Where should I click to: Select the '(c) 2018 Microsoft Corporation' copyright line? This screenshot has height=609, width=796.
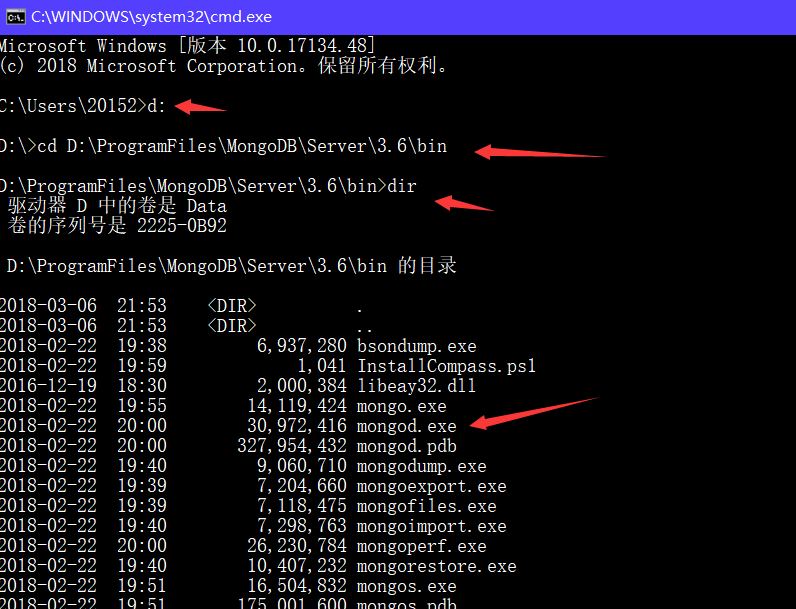pos(223,66)
